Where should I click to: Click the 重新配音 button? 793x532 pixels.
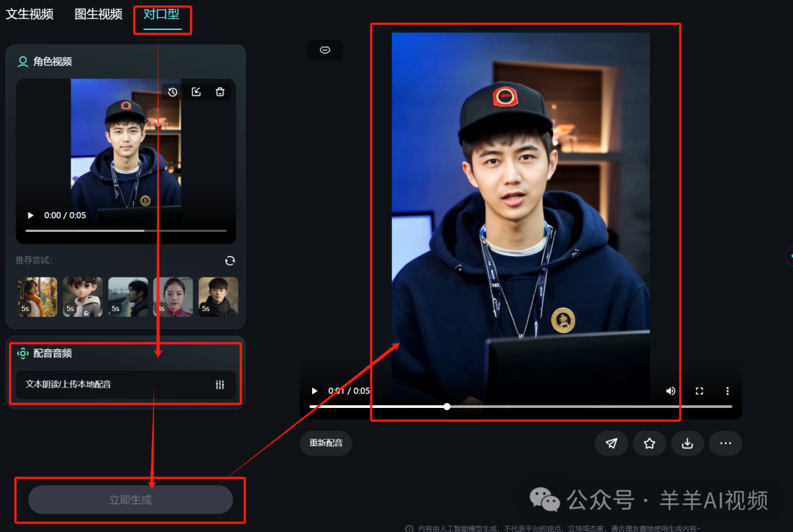pyautogui.click(x=325, y=443)
